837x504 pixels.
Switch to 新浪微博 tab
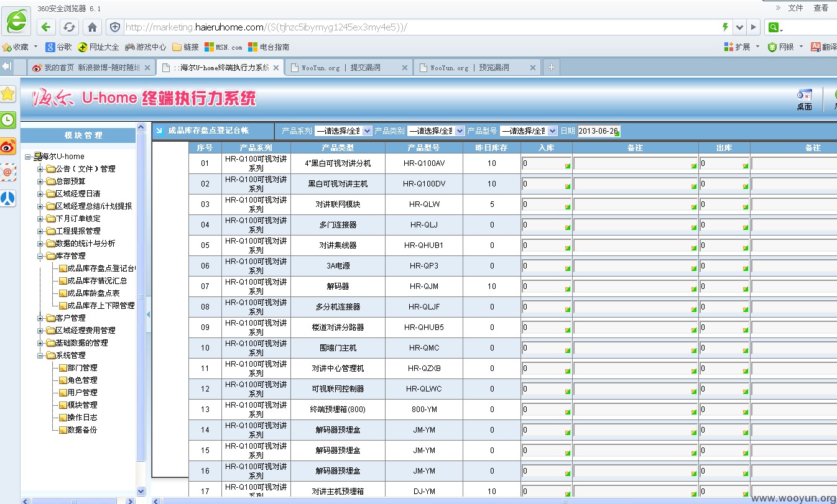click(x=92, y=67)
